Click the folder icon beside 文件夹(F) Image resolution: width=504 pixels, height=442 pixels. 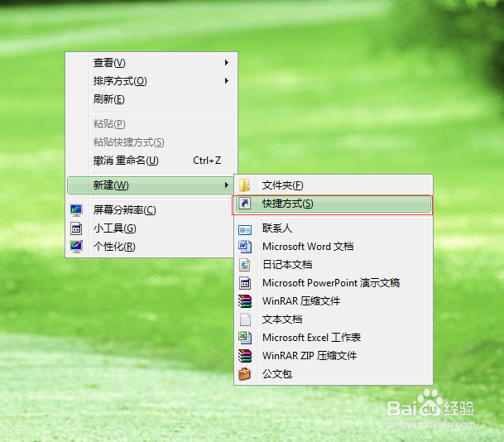click(x=245, y=185)
